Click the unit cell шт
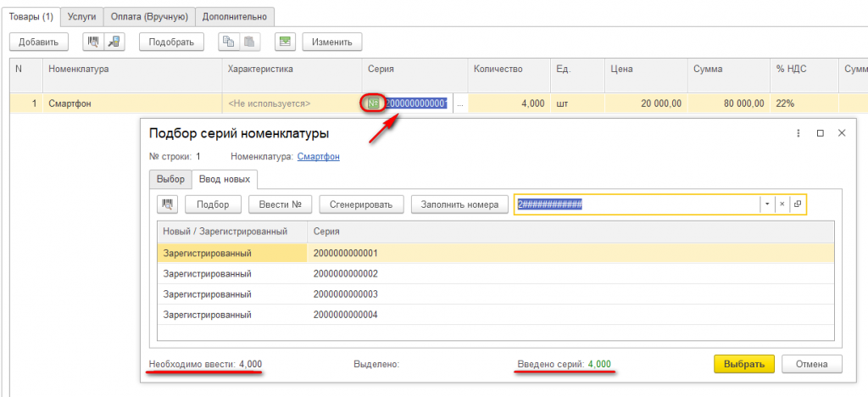 [x=578, y=103]
